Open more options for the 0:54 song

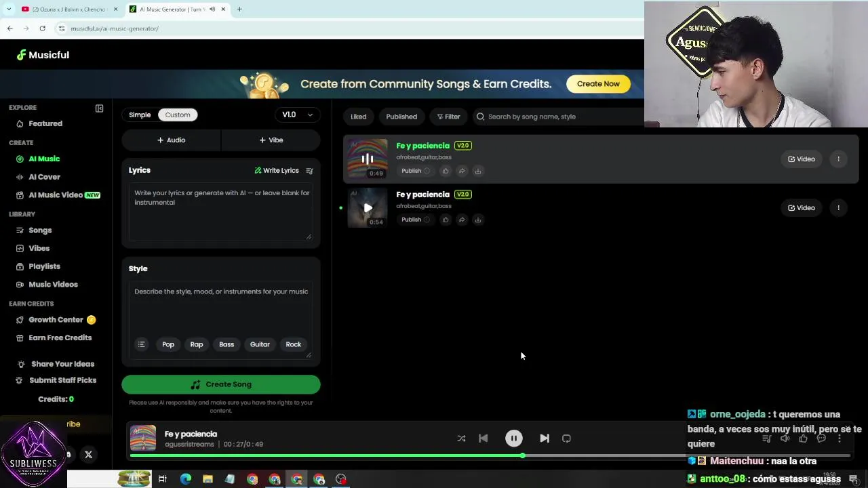(x=838, y=207)
